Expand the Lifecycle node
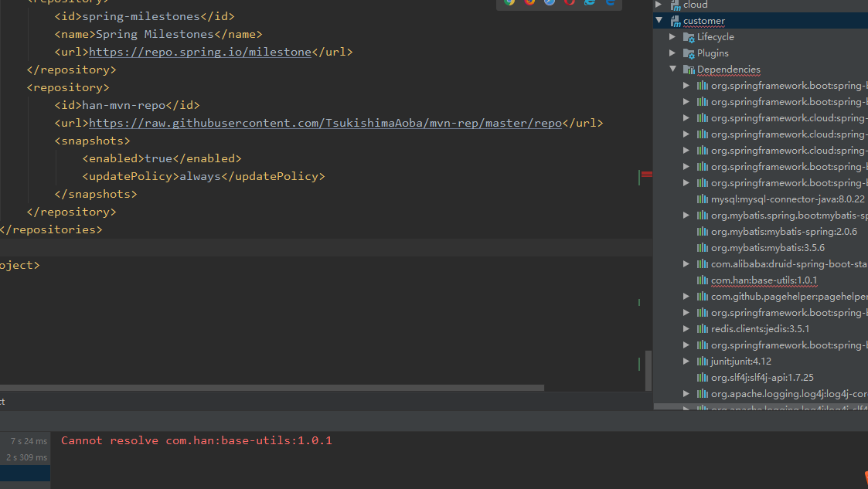868x489 pixels. [x=672, y=37]
